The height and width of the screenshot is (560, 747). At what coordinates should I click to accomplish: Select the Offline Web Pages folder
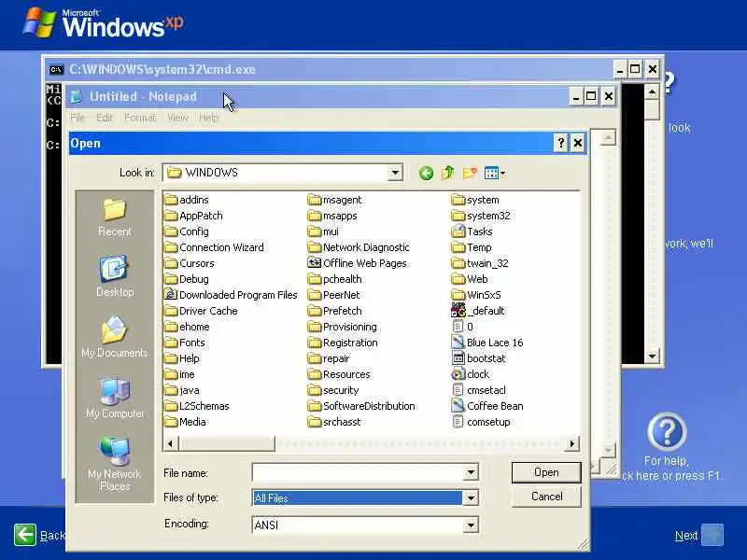358,263
